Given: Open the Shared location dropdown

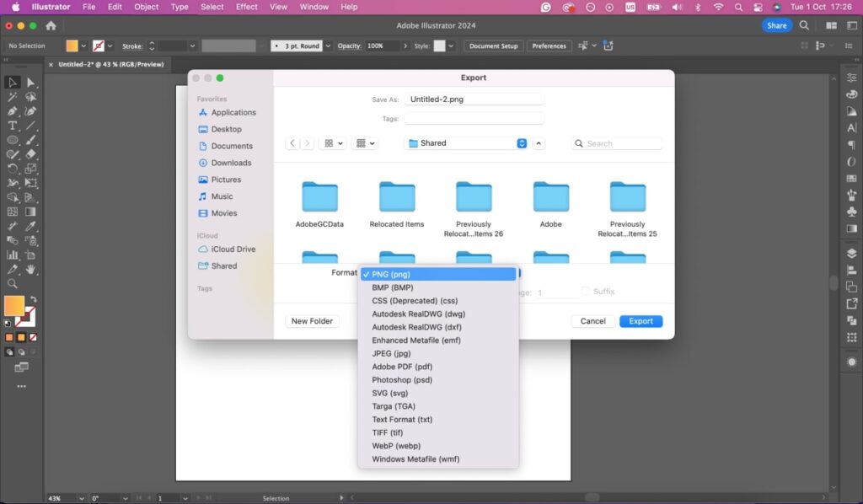Looking at the screenshot, I should pos(467,143).
